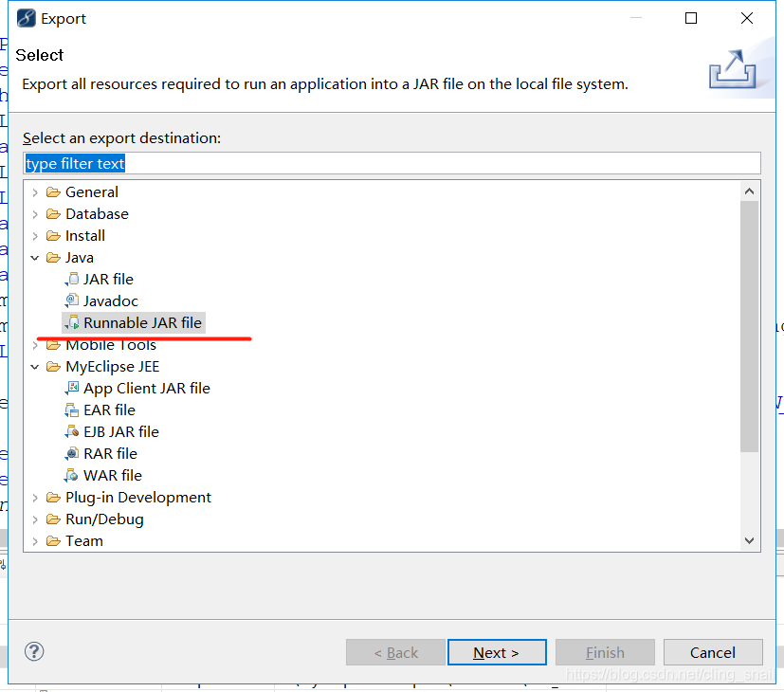
Task: Expand the Run/Debug category
Action: (35, 519)
